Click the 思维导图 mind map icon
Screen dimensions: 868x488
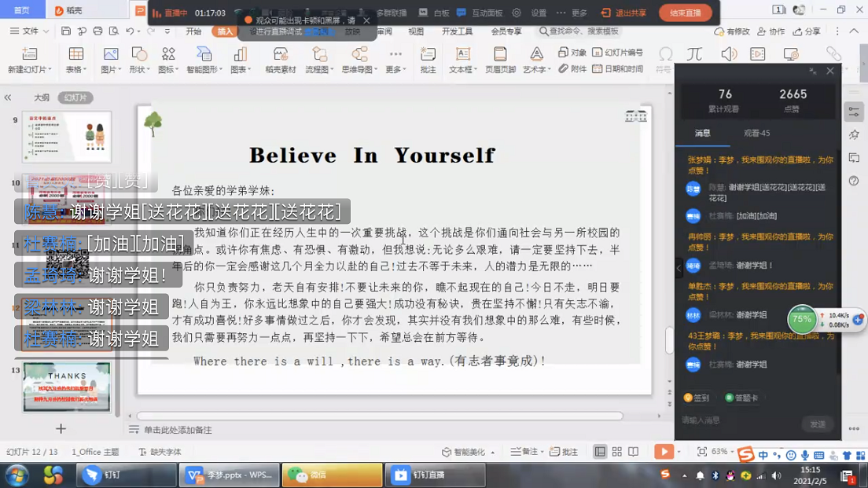tap(359, 54)
